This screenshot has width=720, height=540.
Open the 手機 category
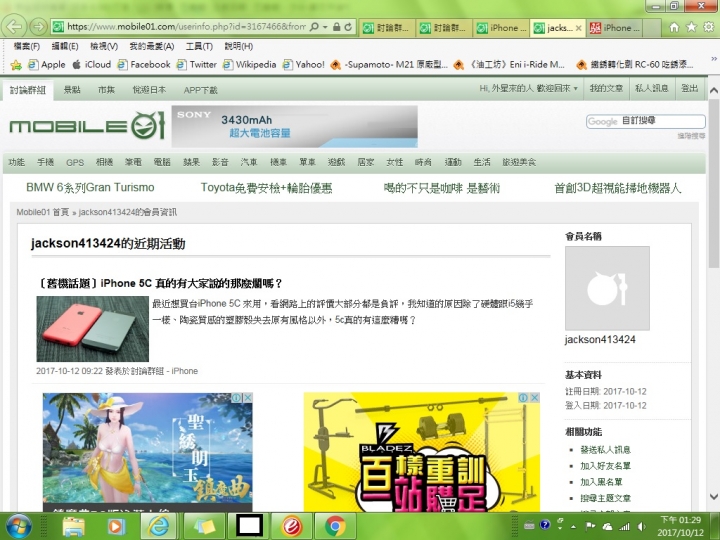[45, 162]
